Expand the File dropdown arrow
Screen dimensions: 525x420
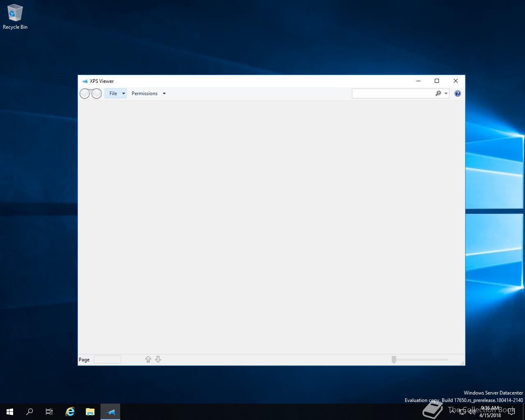coord(123,94)
